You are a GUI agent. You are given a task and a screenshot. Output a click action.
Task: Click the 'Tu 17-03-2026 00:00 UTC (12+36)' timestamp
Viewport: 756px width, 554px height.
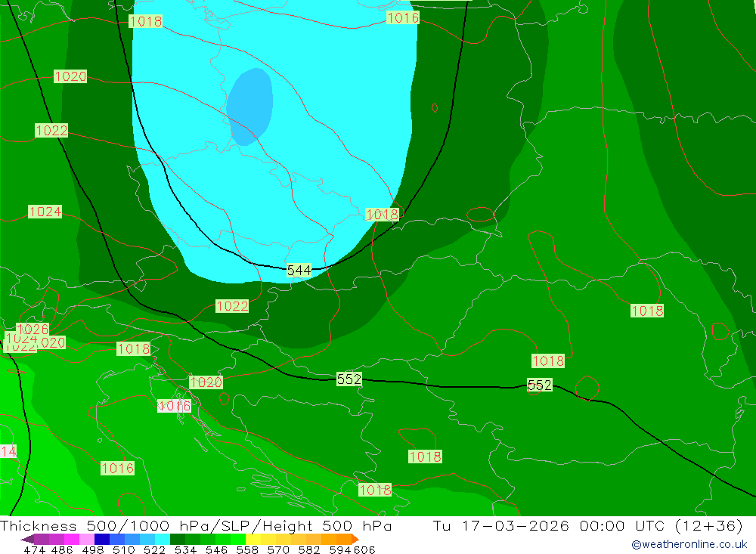587,525
